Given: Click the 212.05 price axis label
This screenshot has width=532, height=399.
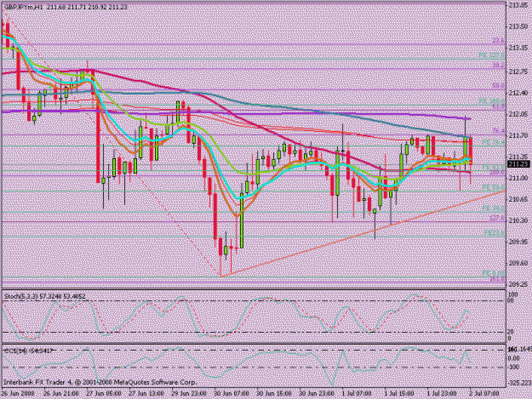Looking at the screenshot, I should 518,114.
